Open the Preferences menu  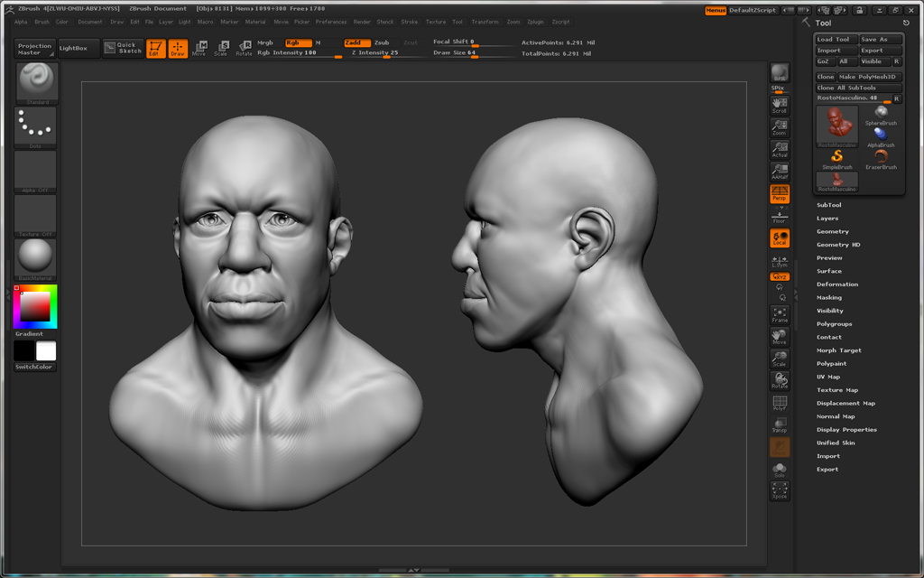(x=331, y=22)
